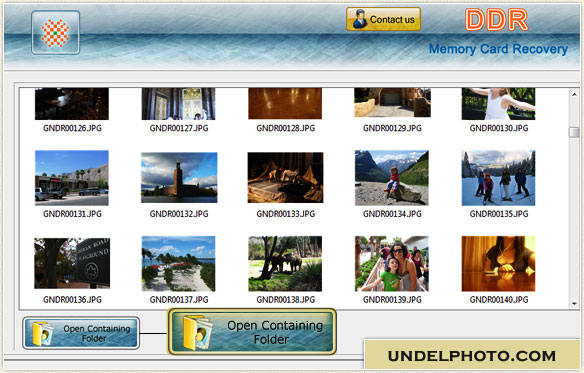Select thumbnail GNDR00130.JPG
This screenshot has height=373, width=584.
point(498,104)
